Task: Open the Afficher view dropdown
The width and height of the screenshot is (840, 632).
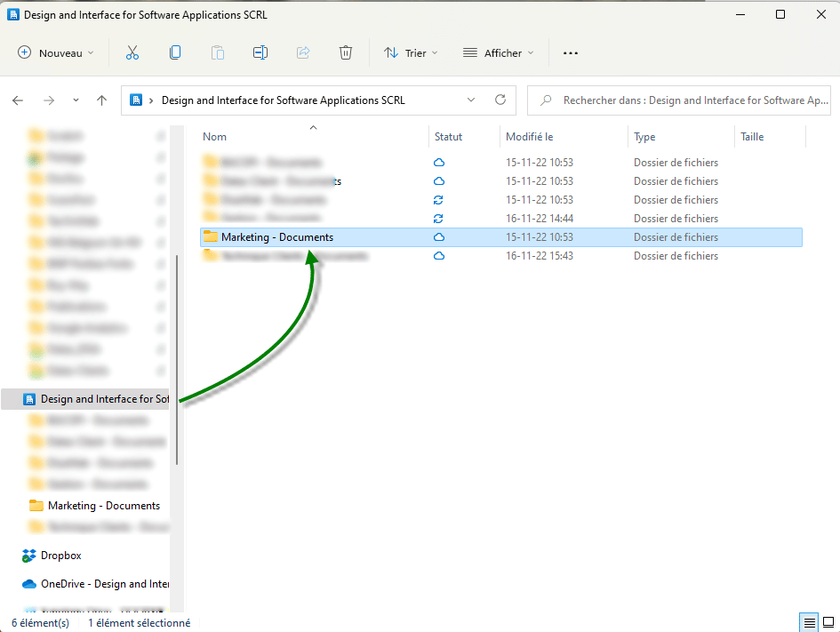Action: point(499,53)
